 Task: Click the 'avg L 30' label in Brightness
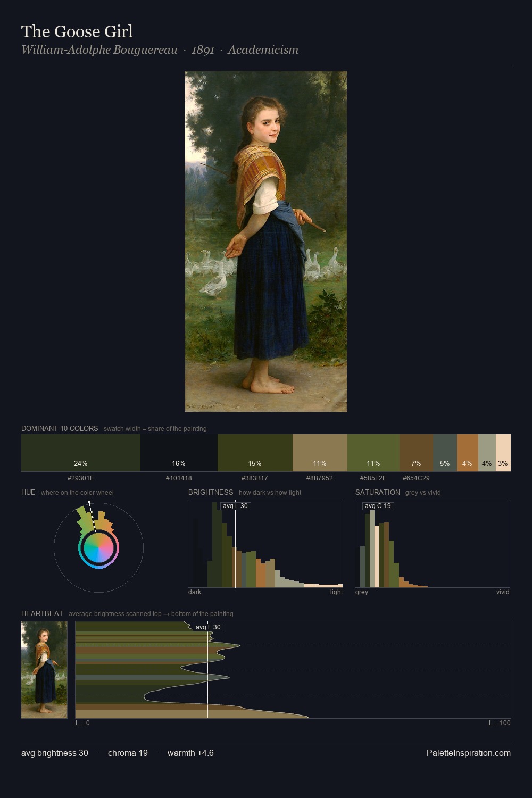(235, 506)
